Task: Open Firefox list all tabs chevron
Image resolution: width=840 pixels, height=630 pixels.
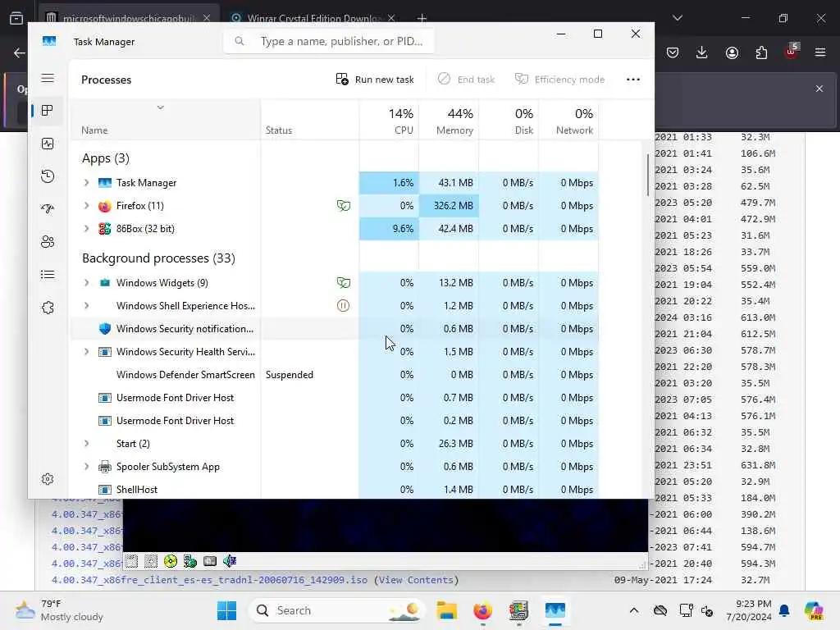Action: [x=678, y=18]
